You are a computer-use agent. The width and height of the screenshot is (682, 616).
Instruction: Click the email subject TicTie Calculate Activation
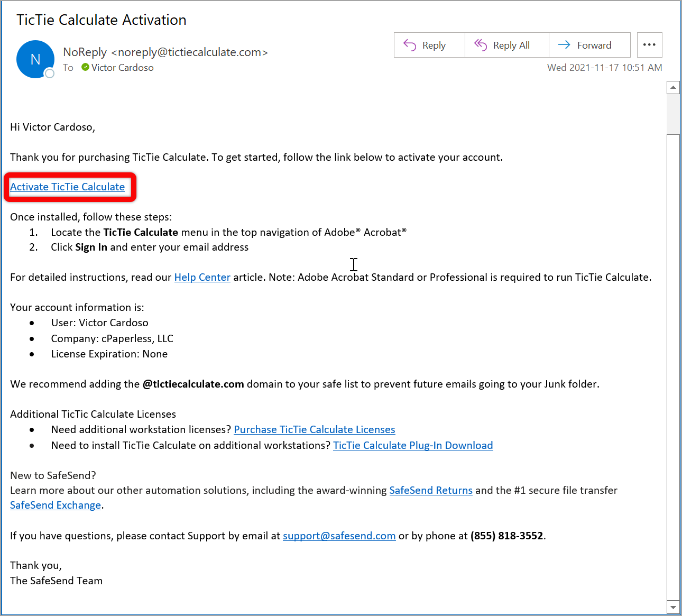pyautogui.click(x=102, y=20)
